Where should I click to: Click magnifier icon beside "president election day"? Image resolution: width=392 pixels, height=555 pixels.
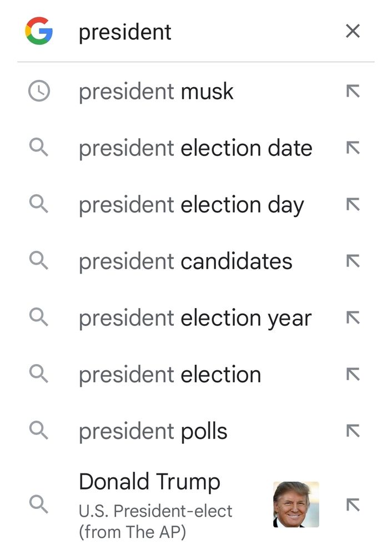[x=39, y=205]
